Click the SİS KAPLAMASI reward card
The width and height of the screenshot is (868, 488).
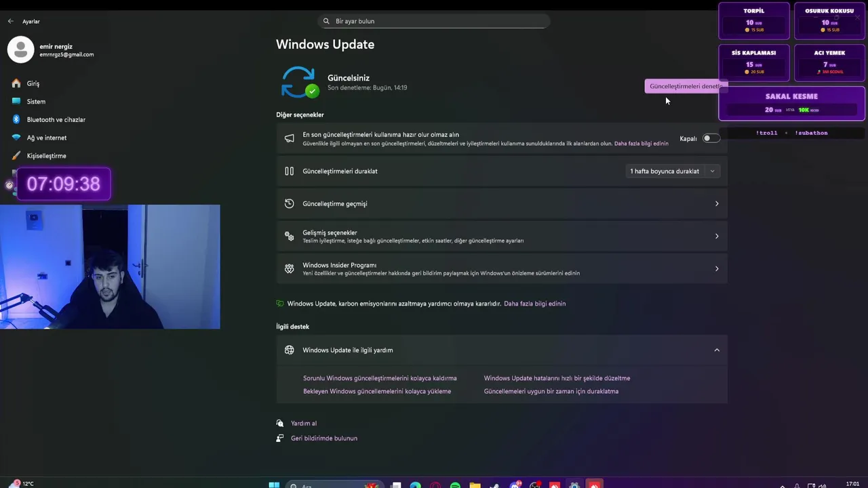[x=754, y=62]
